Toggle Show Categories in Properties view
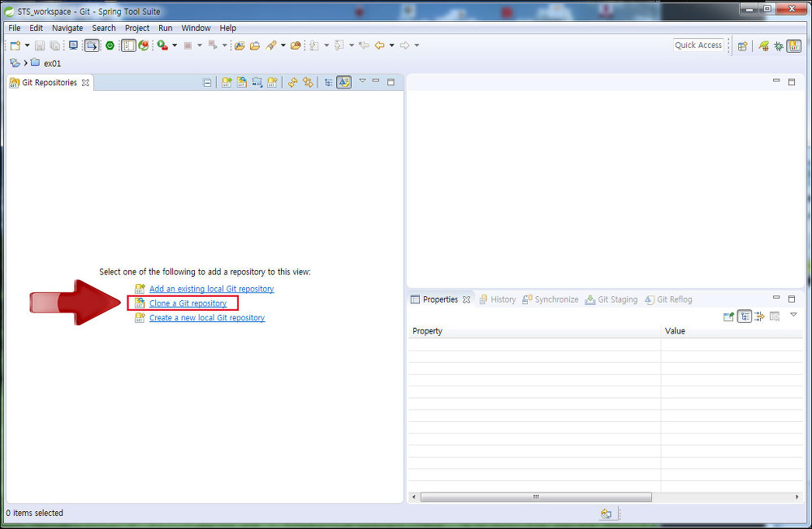This screenshot has height=529, width=812. tap(744, 316)
